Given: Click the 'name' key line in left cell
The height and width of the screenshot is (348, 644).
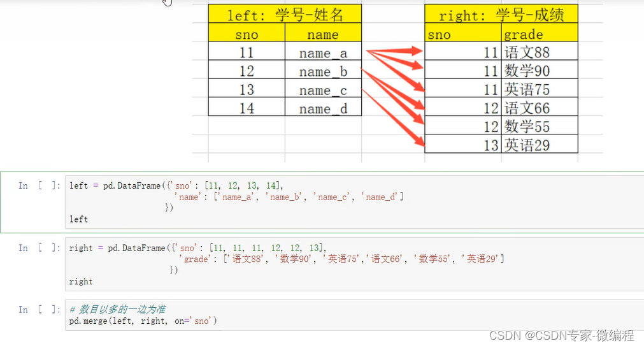Looking at the screenshot, I should pos(289,197).
